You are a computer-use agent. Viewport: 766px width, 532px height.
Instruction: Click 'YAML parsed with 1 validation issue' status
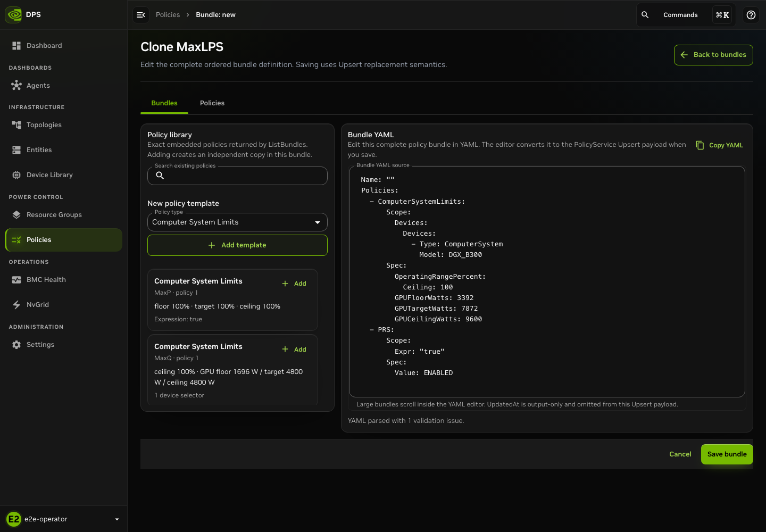(406, 421)
